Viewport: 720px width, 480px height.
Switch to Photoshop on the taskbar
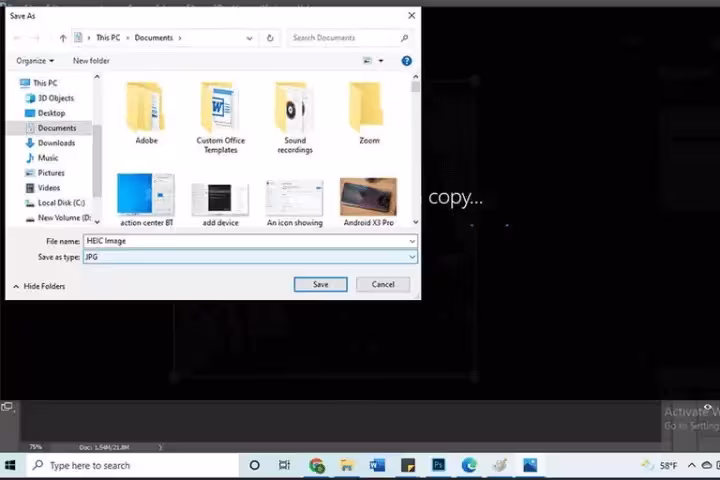[439, 466]
